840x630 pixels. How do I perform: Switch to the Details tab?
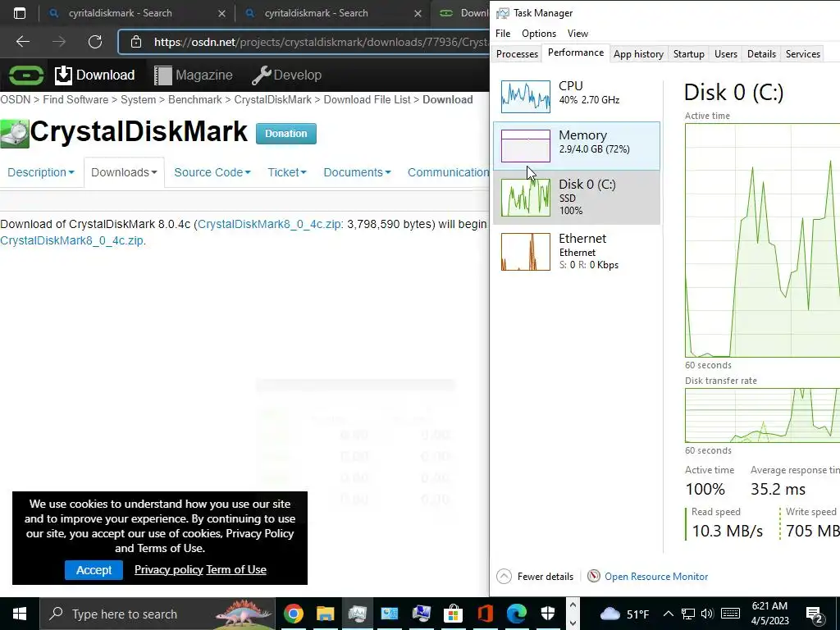(x=761, y=54)
